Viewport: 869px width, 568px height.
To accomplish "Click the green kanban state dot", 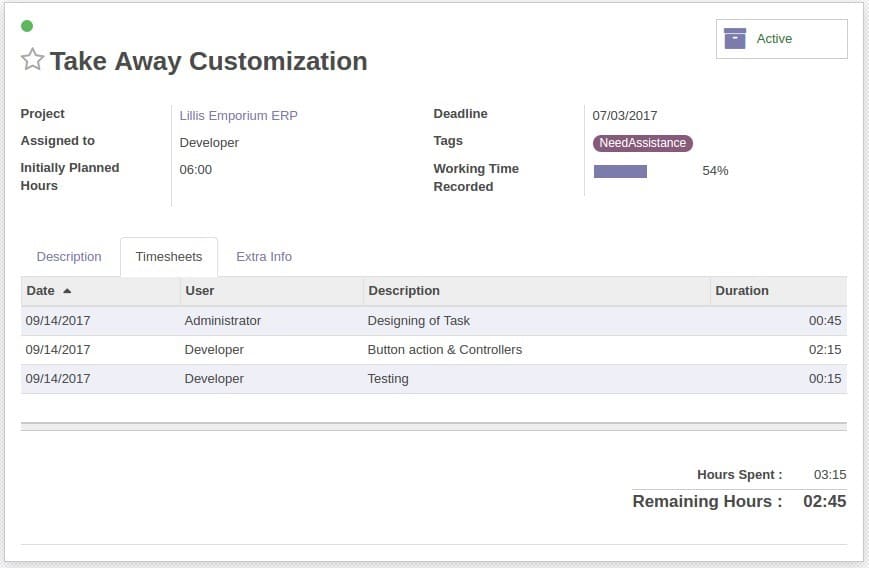I will point(27,25).
